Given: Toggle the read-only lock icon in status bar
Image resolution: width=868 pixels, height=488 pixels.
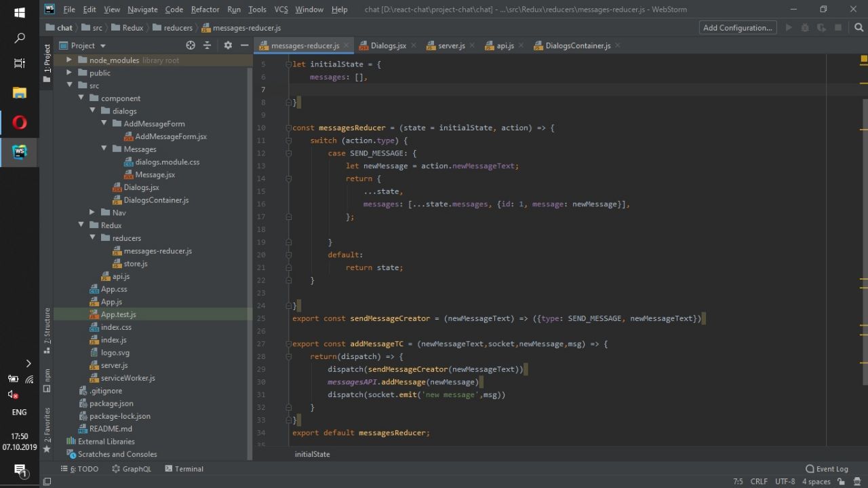Looking at the screenshot, I should point(842,481).
